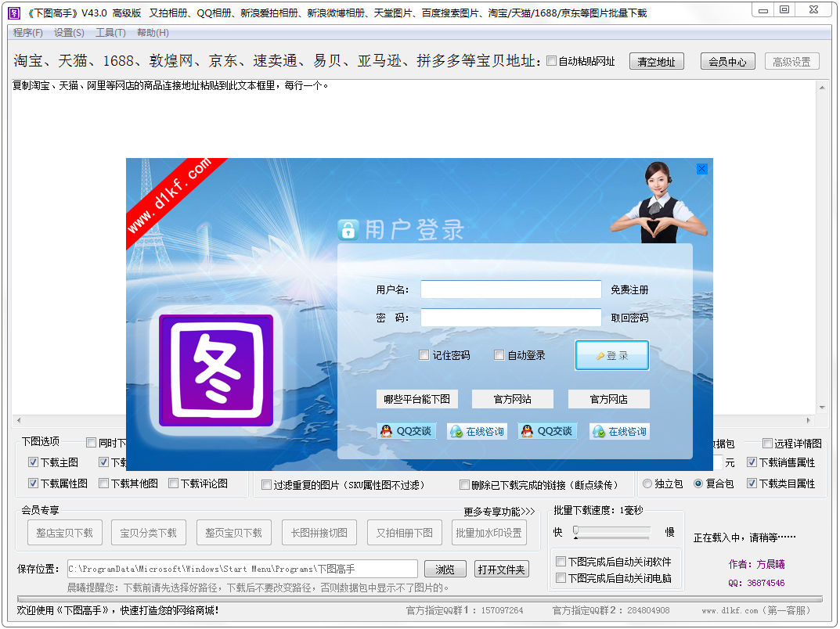Viewport: 840px width, 629px height.
Task: Click the app logo icon in title bar
Action: tap(14, 13)
